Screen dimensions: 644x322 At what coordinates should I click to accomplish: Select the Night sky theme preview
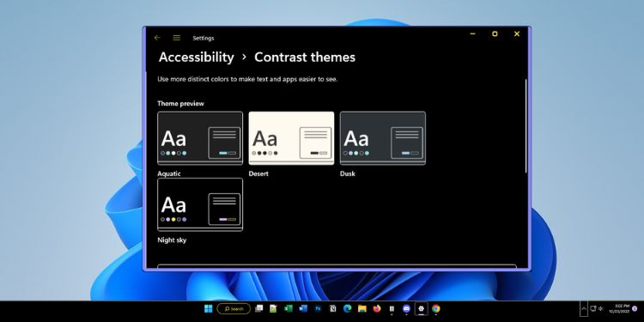[x=200, y=204]
